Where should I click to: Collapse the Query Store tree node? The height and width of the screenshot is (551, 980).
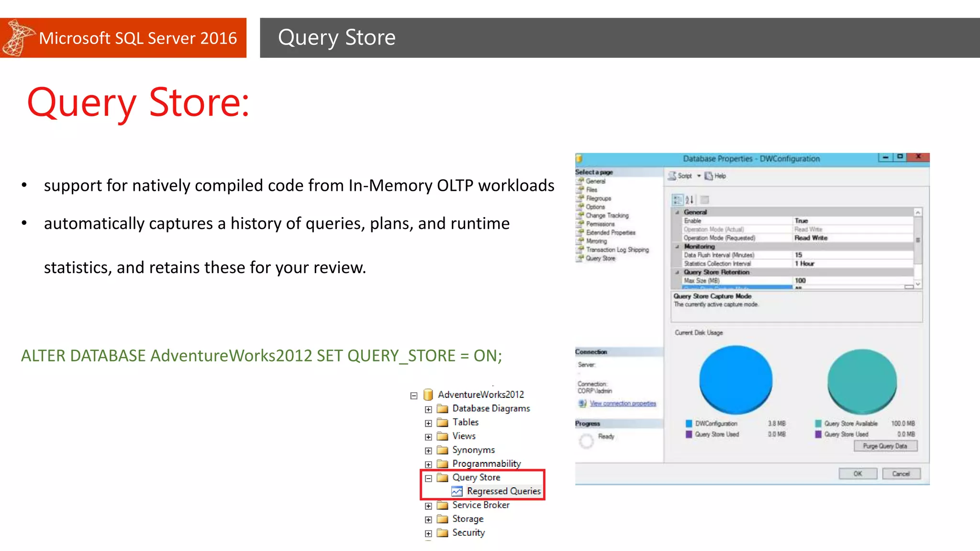tap(428, 479)
